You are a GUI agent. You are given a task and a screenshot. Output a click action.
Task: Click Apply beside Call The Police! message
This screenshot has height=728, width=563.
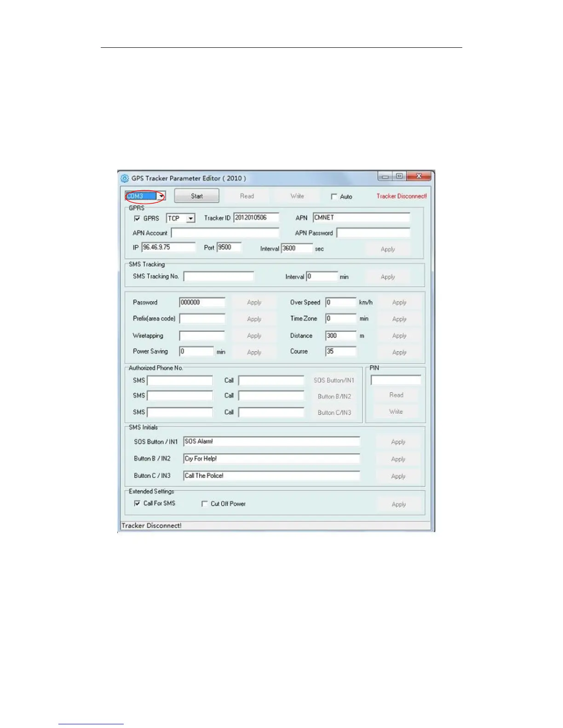point(398,476)
